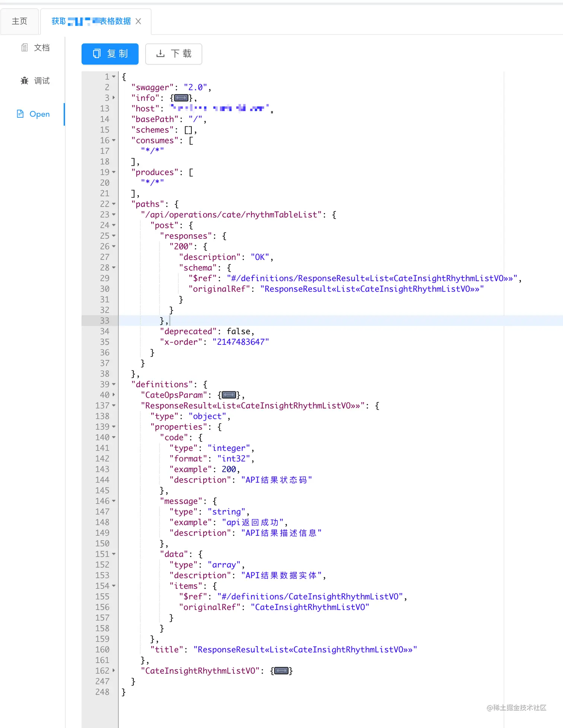Fold the "schema" object at line 28

tap(114, 268)
